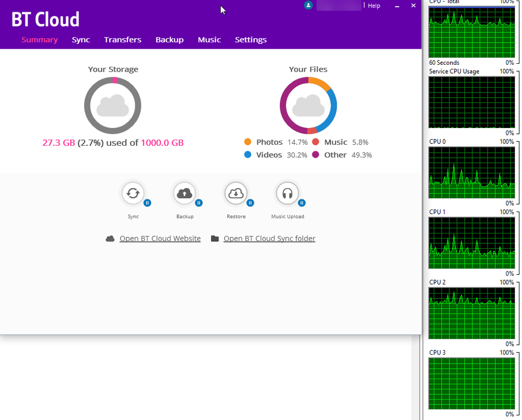522x420 pixels.
Task: Select the CPU 0 usage graph
Action: point(471,173)
